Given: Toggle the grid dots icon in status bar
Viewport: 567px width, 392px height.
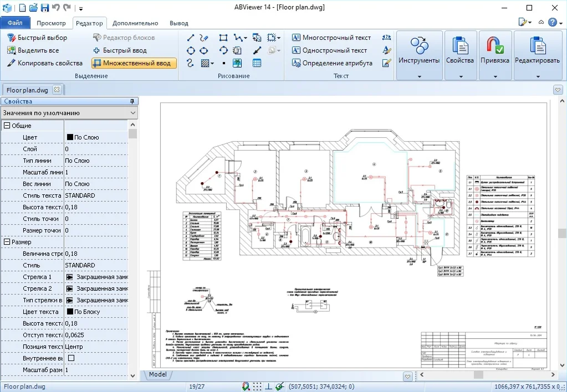Looking at the screenshot, I should [x=258, y=386].
